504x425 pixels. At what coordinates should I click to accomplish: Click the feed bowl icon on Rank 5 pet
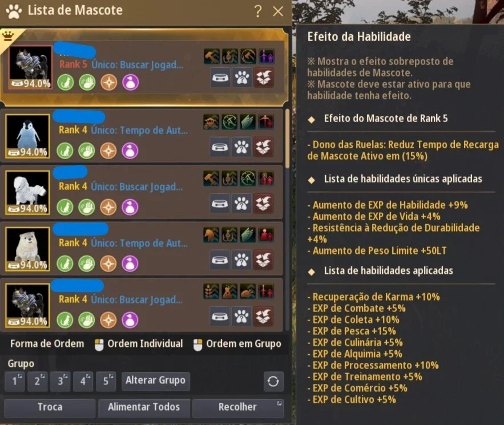(x=220, y=78)
